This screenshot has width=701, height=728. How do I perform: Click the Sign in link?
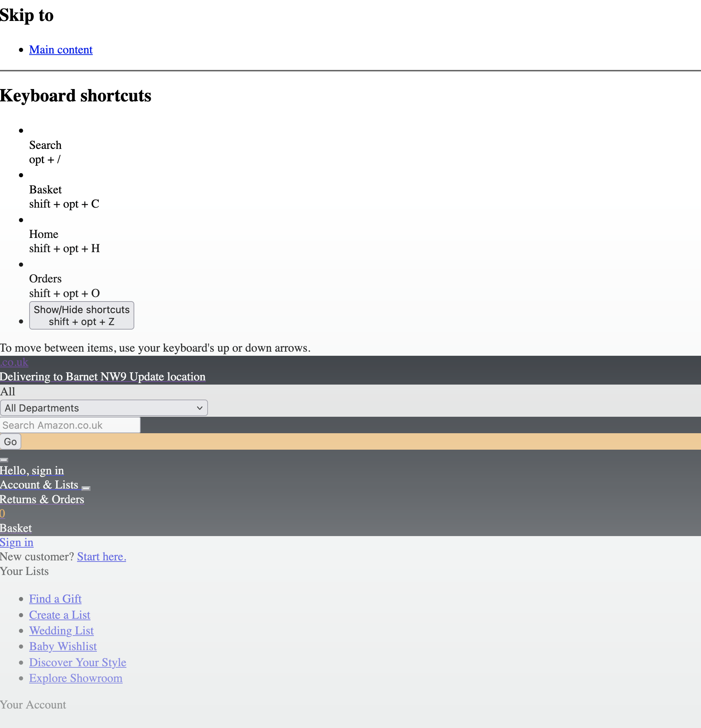17,542
